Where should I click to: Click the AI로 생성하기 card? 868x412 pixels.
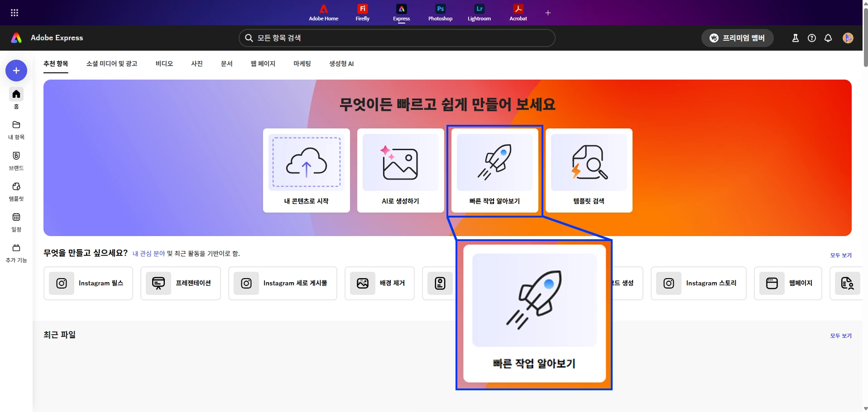coord(401,170)
